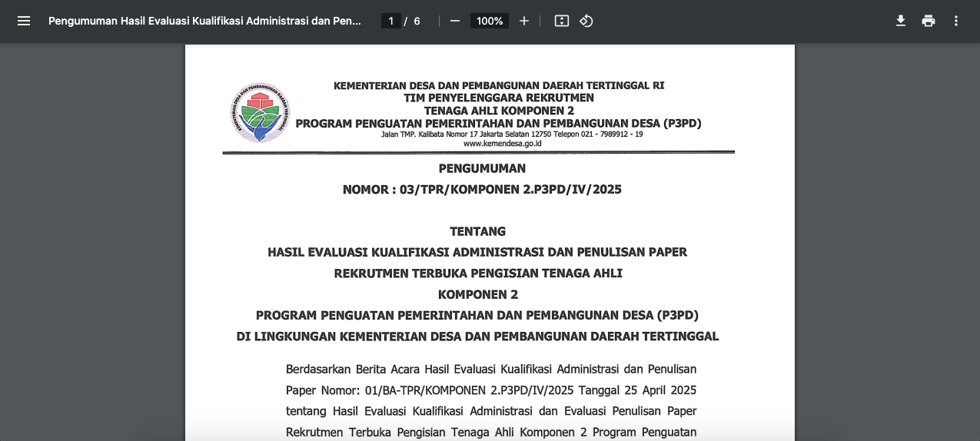
Task: Click the NOMOR : 03/TPR/KOMPONEN 2.P3PD/IV/2025 line
Action: (x=482, y=189)
